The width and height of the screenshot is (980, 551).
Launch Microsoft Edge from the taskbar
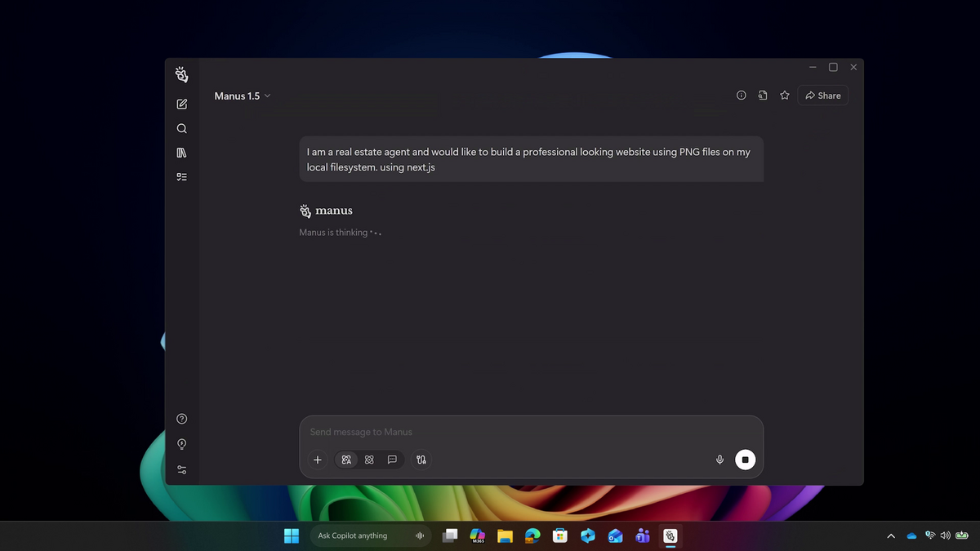(x=532, y=535)
